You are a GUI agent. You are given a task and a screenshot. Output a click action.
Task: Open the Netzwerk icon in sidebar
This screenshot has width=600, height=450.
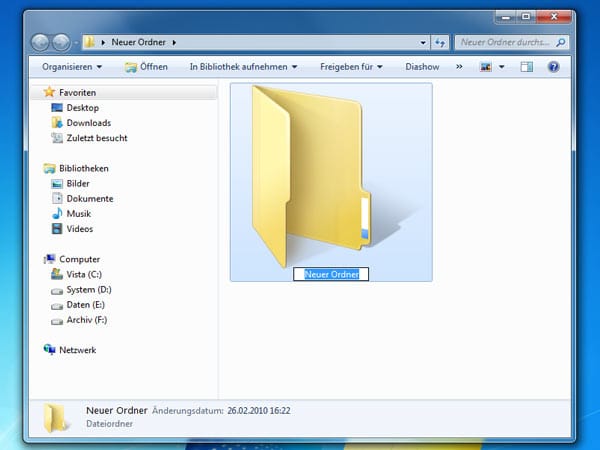click(50, 350)
